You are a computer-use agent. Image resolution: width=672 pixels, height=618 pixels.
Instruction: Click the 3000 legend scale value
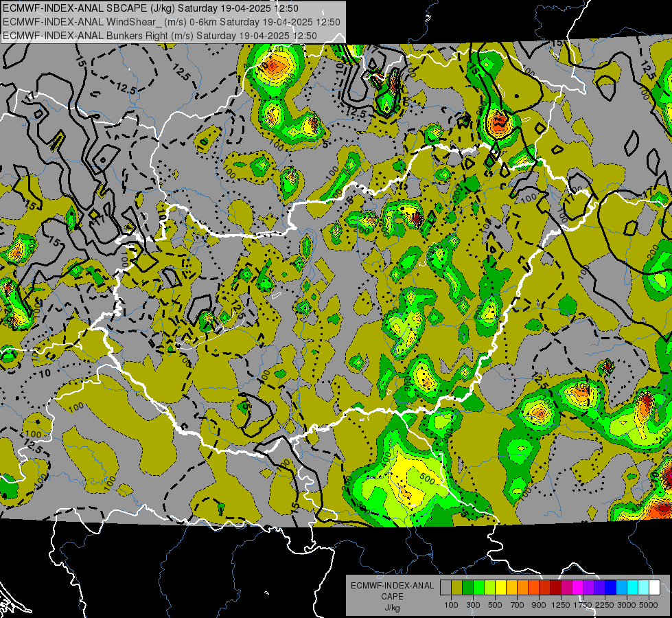point(627,605)
